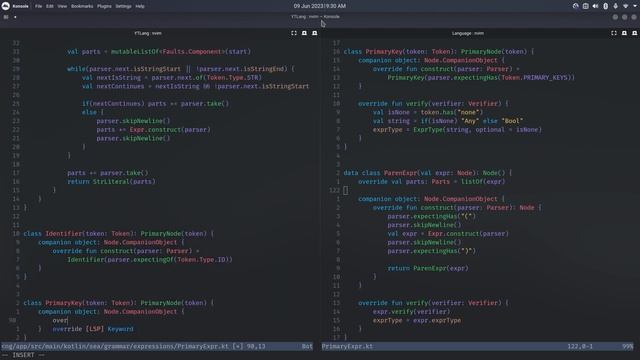Open the Bookmarks menu

pyautogui.click(x=82, y=6)
